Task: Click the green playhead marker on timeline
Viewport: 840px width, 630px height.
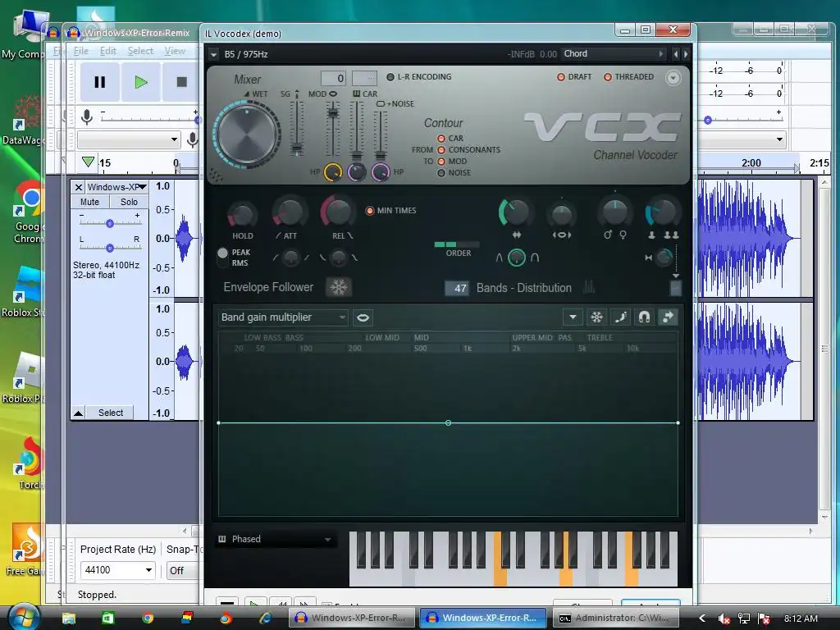Action: (88, 162)
